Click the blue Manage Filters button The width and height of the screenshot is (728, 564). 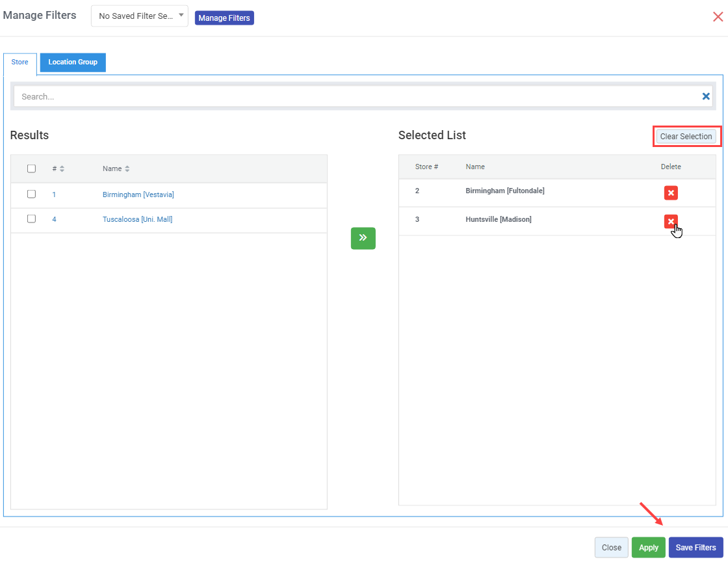[224, 18]
